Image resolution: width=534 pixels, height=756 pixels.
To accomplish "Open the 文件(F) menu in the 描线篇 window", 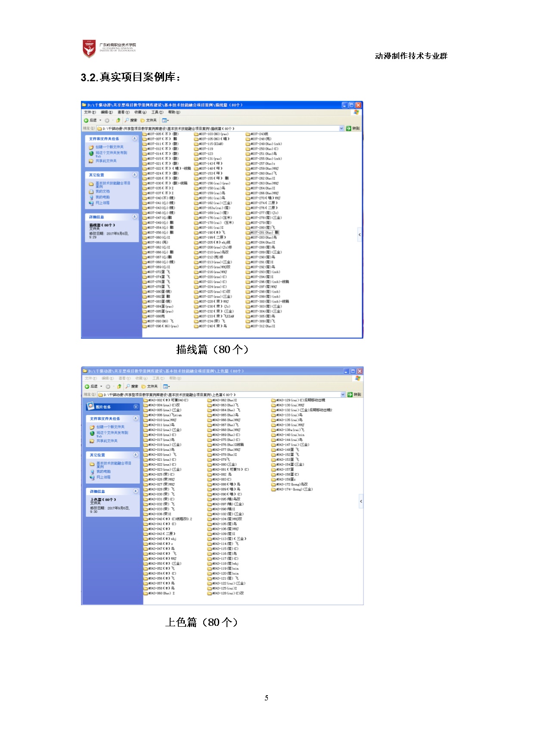I will 89,112.
